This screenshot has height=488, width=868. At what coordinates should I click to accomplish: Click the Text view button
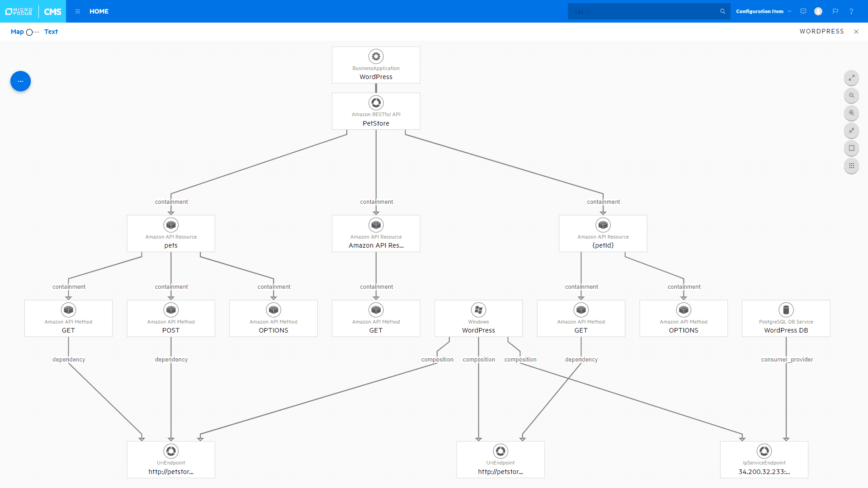(51, 32)
